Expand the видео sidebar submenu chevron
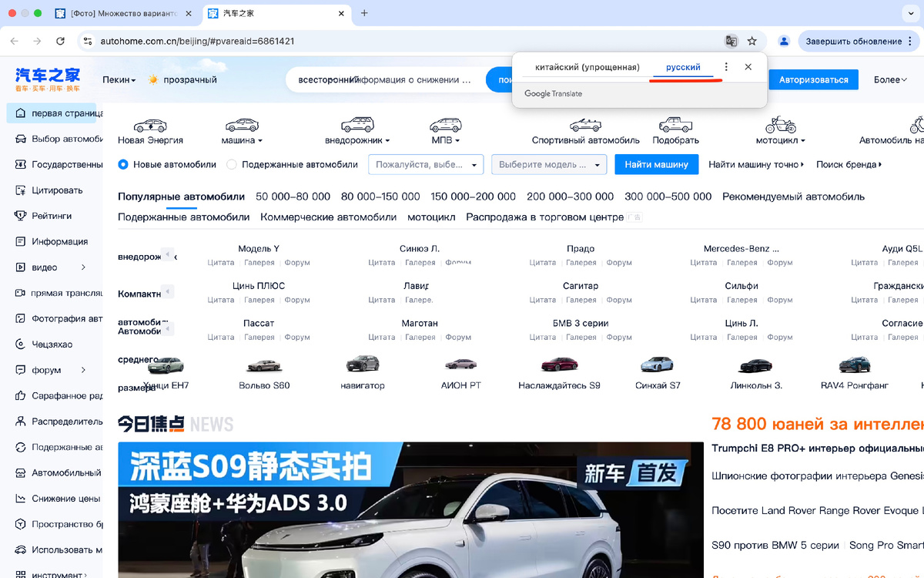The height and width of the screenshot is (578, 924). pos(83,267)
